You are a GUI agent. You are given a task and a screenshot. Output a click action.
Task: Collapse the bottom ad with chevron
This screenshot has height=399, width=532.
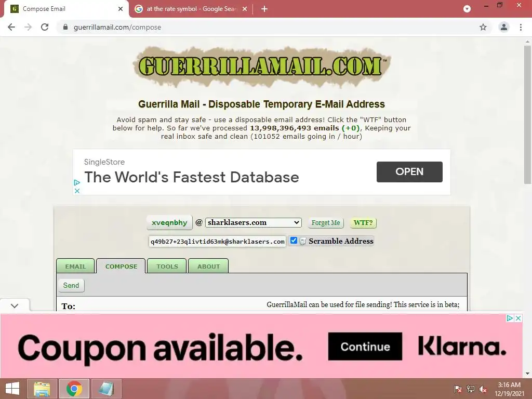(x=15, y=305)
